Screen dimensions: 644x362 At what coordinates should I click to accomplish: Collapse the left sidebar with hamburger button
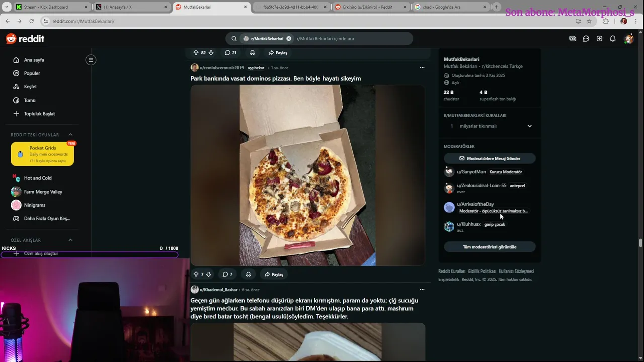(x=91, y=60)
